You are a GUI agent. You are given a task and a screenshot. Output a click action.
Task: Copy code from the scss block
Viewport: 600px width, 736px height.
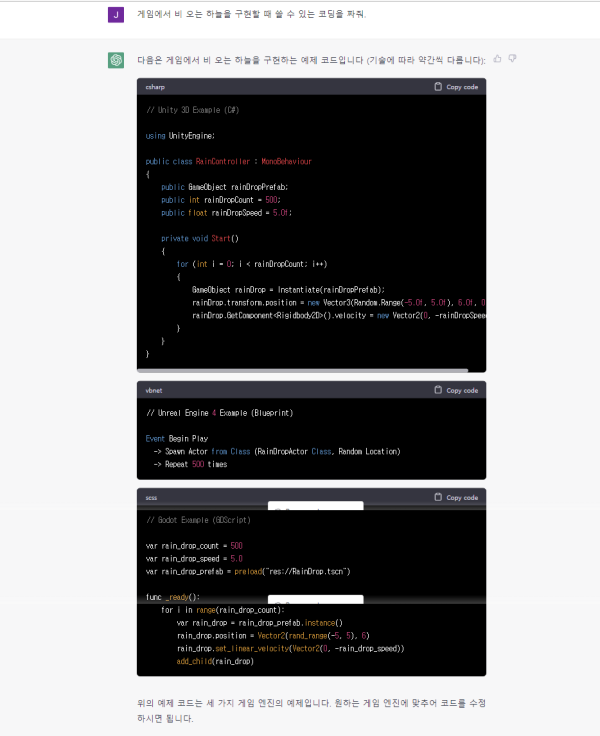coord(456,497)
